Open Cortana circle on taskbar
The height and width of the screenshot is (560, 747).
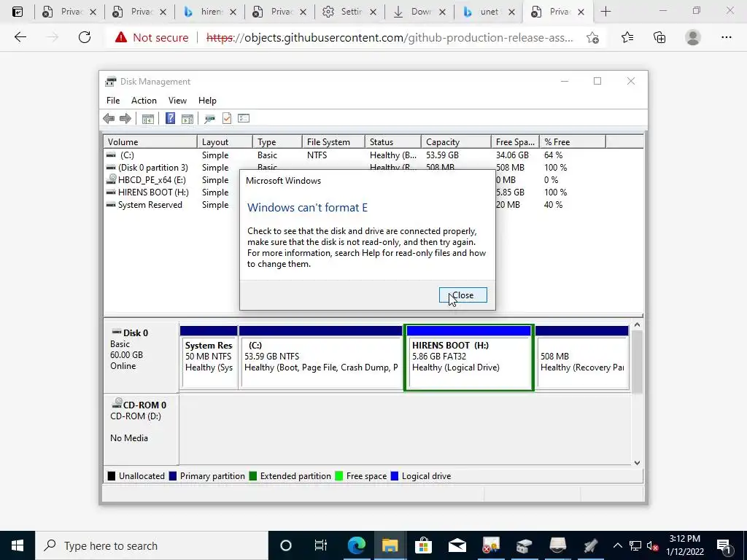tap(285, 545)
